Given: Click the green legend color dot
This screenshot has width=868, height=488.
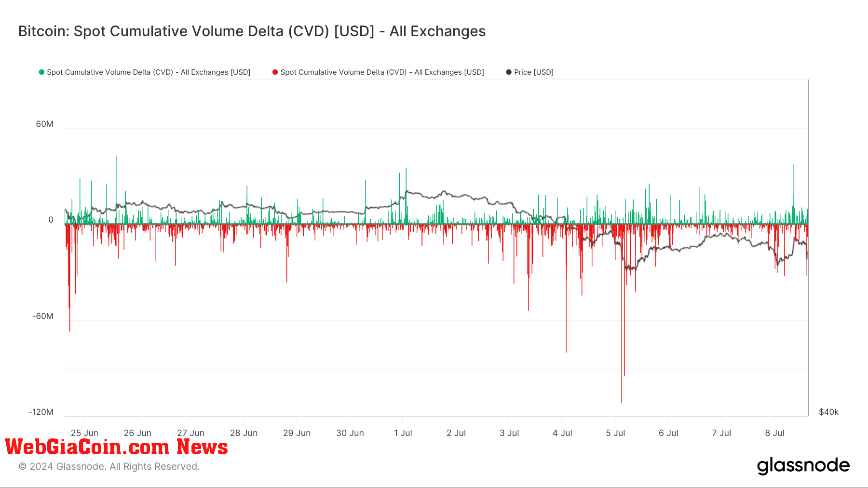Looking at the screenshot, I should (41, 72).
